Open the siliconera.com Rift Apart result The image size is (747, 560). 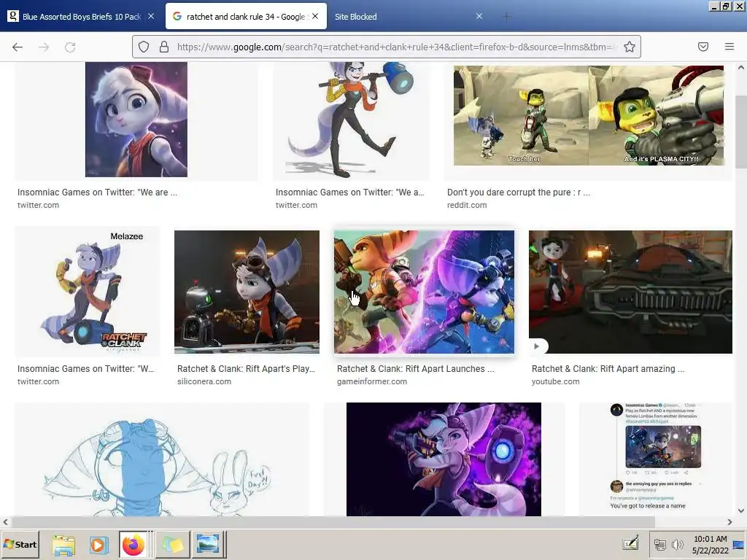pos(246,368)
